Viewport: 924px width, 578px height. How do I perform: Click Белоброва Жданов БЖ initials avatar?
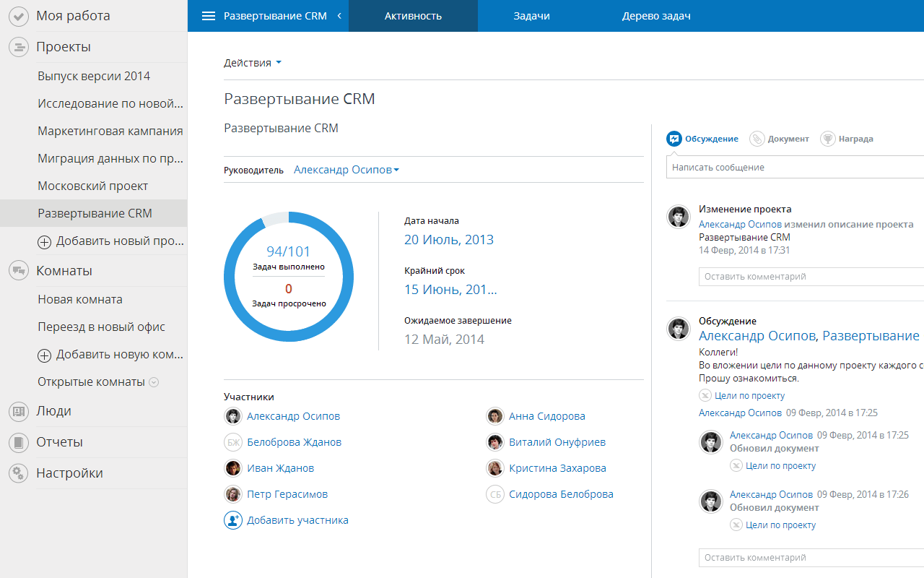tap(233, 442)
